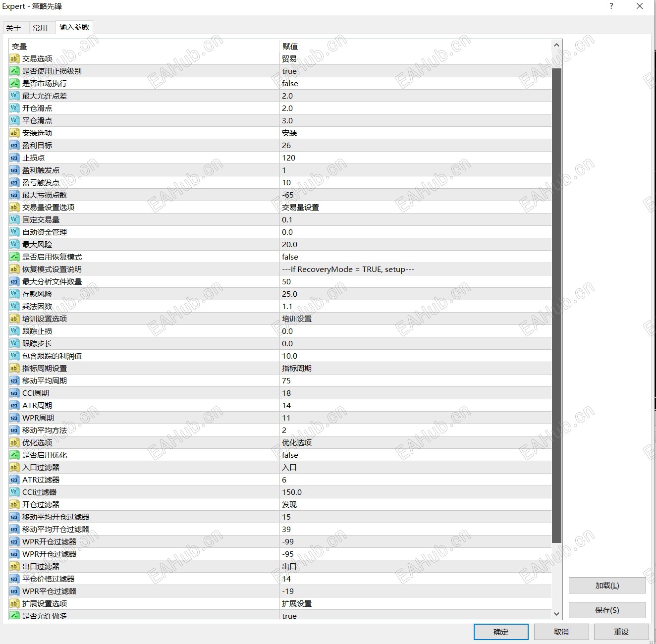Click the -65 value of 最大亏损点数

coord(288,195)
